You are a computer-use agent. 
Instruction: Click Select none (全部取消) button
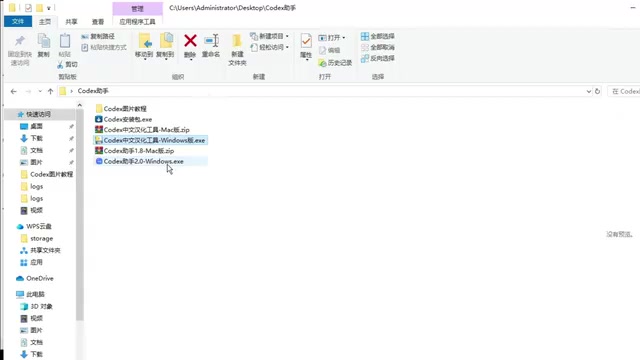coord(378,47)
